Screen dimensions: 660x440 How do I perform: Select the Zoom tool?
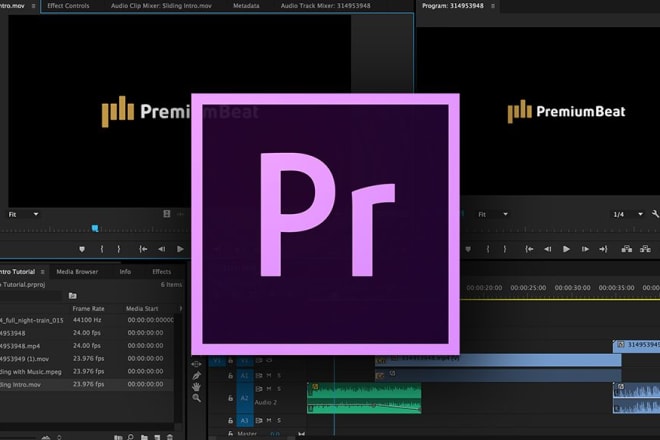click(x=197, y=398)
